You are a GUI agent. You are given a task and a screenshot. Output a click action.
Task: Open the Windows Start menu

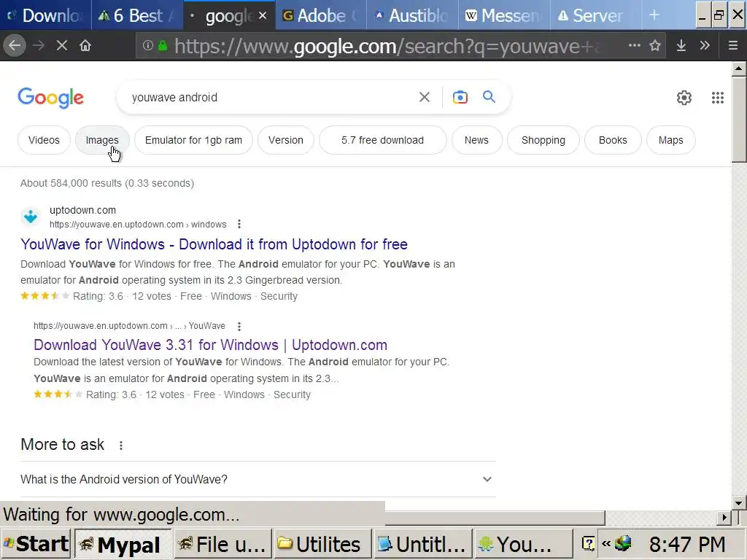click(36, 543)
